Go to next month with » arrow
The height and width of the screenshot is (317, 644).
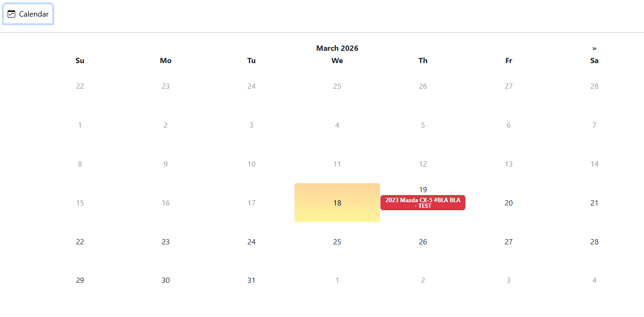pos(594,48)
